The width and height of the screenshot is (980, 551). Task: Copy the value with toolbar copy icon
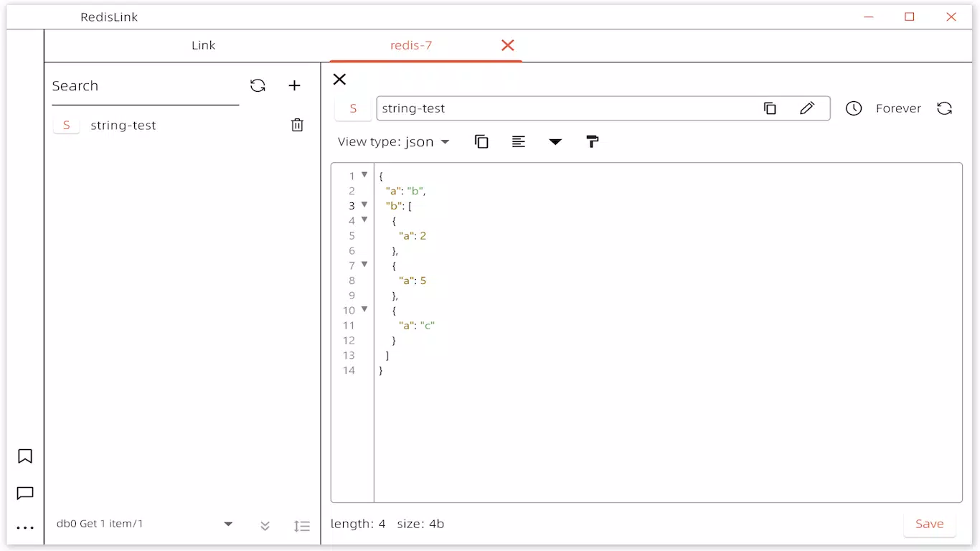[x=481, y=142]
